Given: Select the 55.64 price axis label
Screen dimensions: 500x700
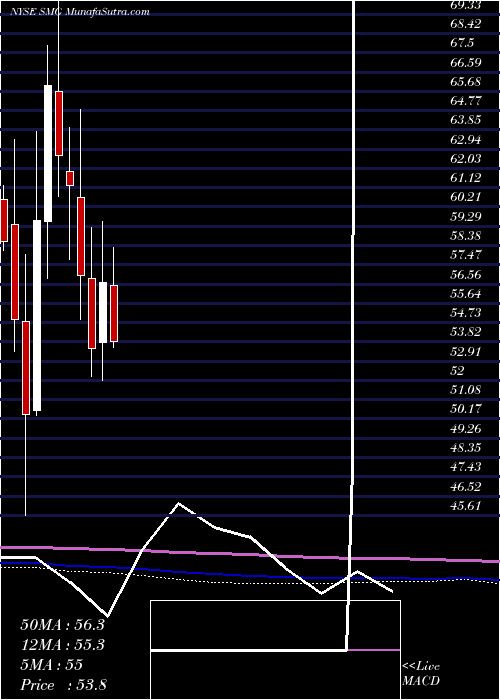Looking at the screenshot, I should pyautogui.click(x=466, y=294).
